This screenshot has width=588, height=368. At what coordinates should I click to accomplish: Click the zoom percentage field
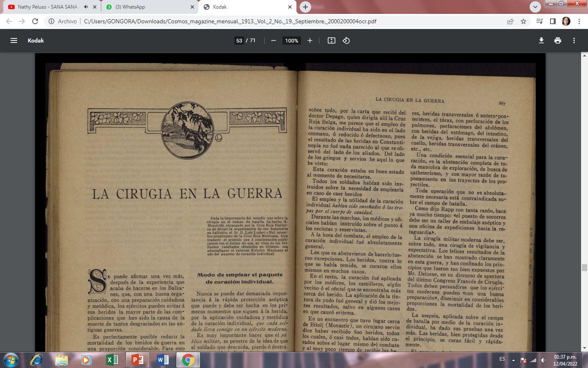coord(292,40)
